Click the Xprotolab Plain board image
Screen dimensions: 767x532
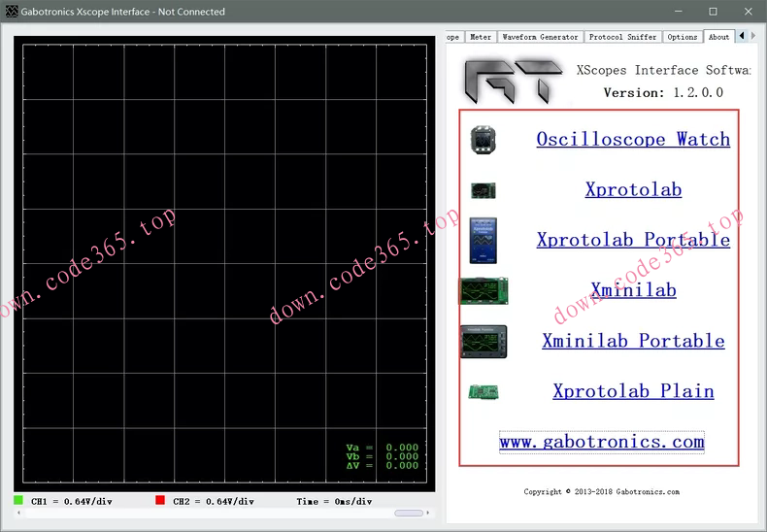click(484, 391)
